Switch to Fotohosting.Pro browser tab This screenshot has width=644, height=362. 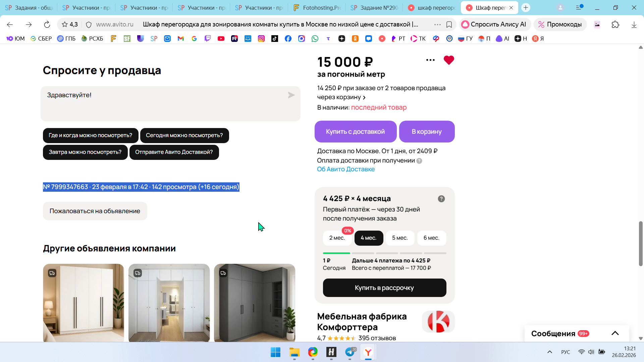[x=317, y=8]
